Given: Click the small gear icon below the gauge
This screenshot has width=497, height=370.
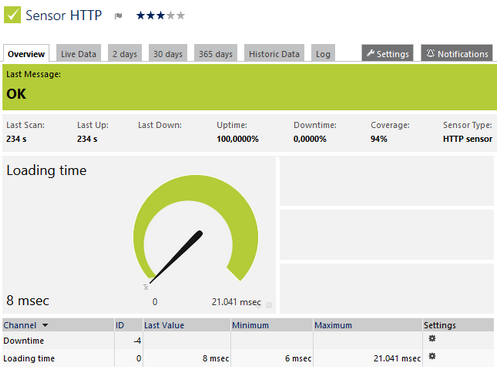Looking at the screenshot, I should click(269, 305).
